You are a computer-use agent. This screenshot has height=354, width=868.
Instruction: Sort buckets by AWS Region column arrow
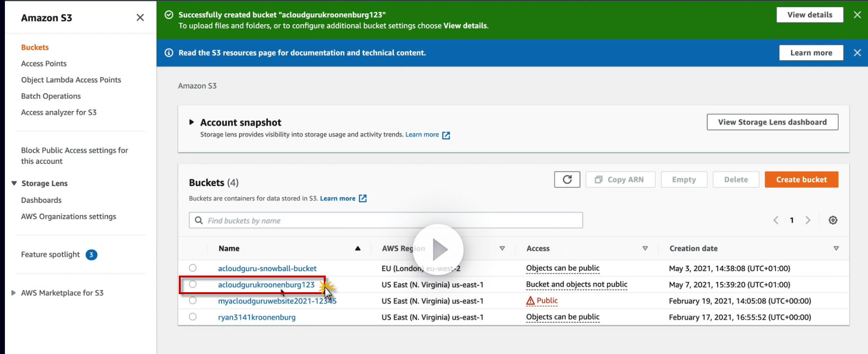point(502,249)
